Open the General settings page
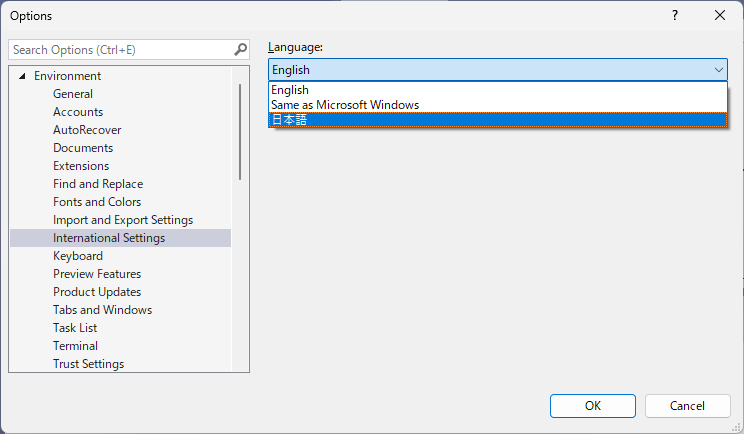The width and height of the screenshot is (744, 434). (73, 94)
